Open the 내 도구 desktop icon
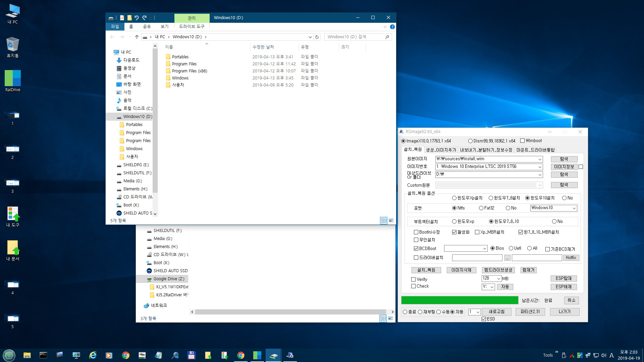This screenshot has width=644, height=362. pos(13,217)
